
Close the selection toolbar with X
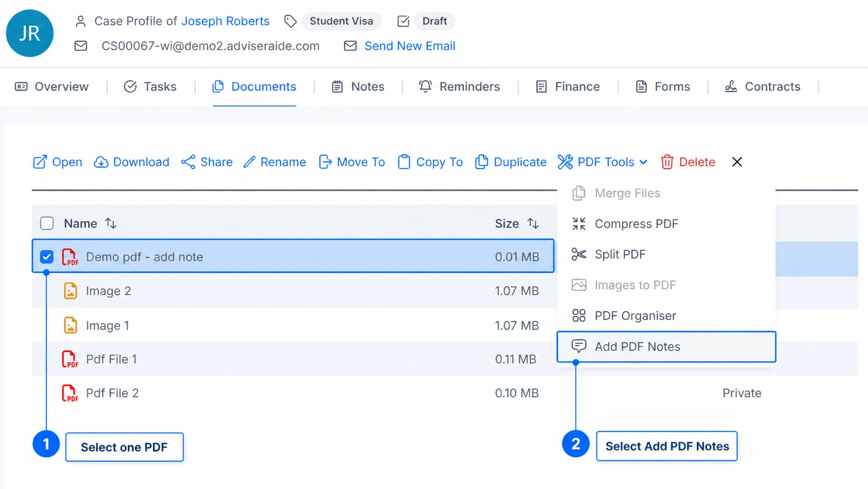(737, 162)
